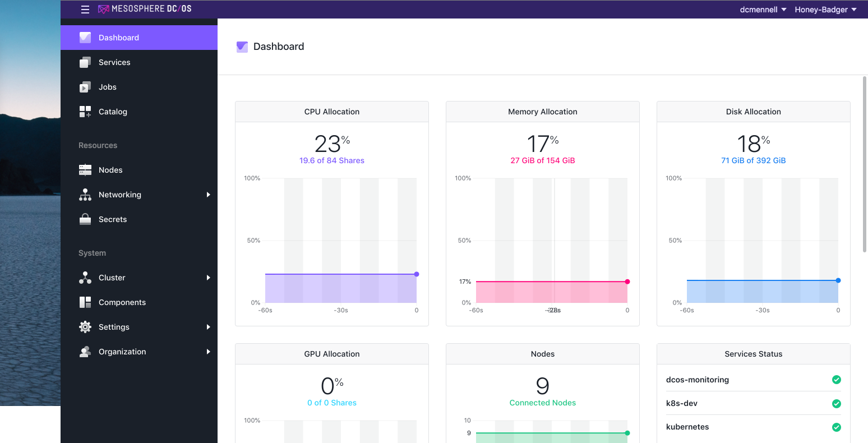Click the Memory Allocation panel header
Viewport: 868px width, 443px height.
(x=543, y=112)
